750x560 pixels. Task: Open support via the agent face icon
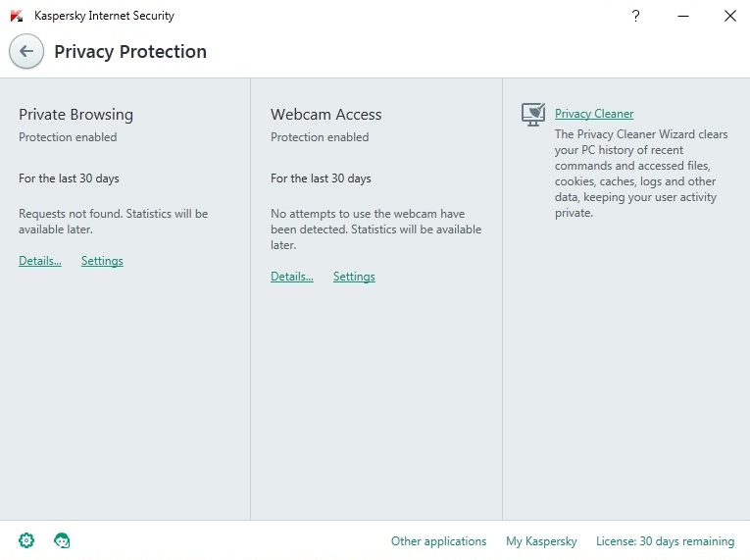(x=62, y=540)
